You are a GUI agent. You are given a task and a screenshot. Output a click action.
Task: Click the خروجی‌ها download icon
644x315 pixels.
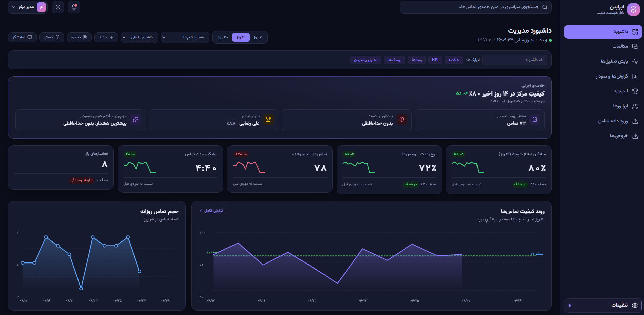pyautogui.click(x=635, y=136)
